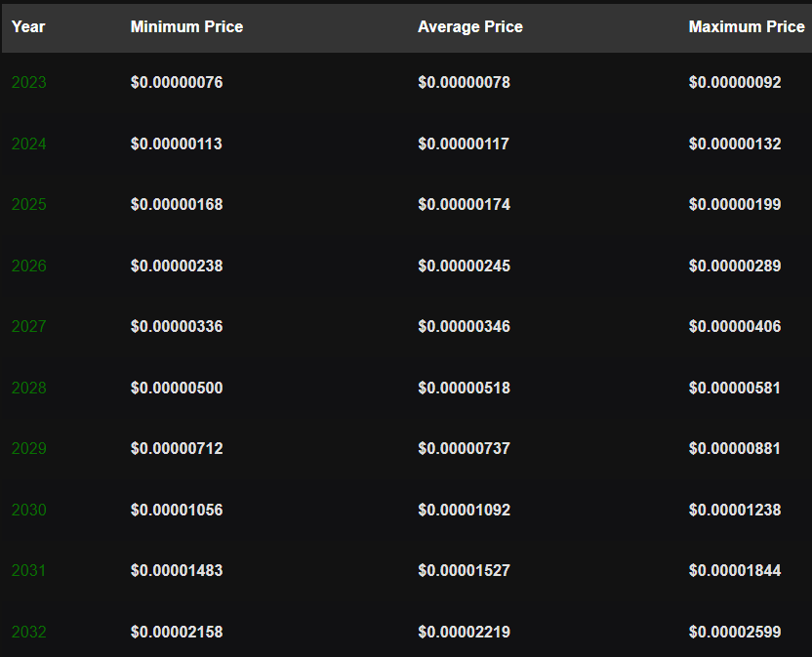Click the Average Price column header

470,26
